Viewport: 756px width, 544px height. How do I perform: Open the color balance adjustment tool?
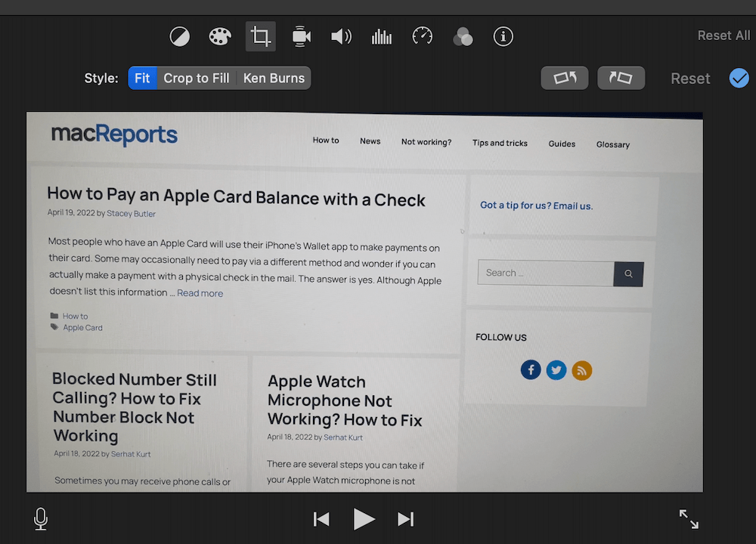(179, 36)
